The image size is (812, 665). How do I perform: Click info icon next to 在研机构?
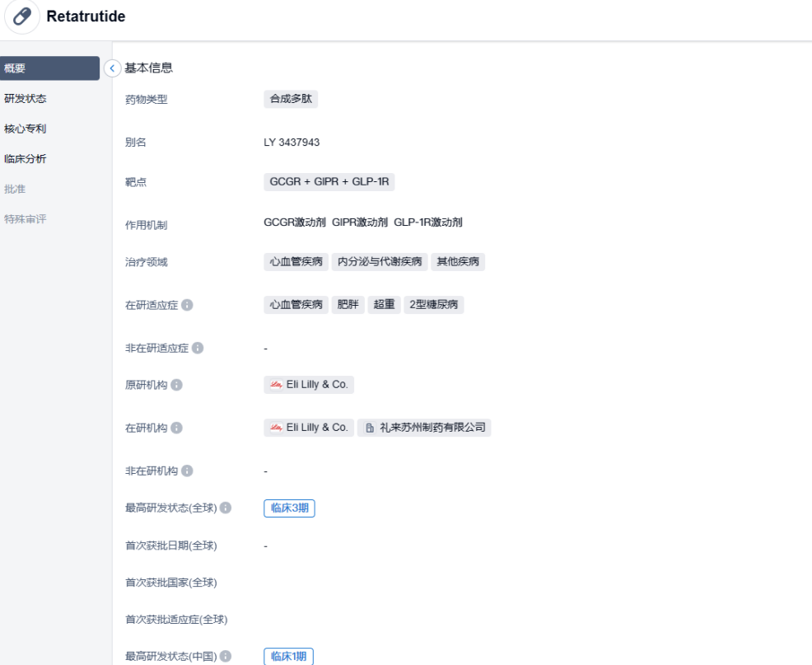pyautogui.click(x=176, y=428)
